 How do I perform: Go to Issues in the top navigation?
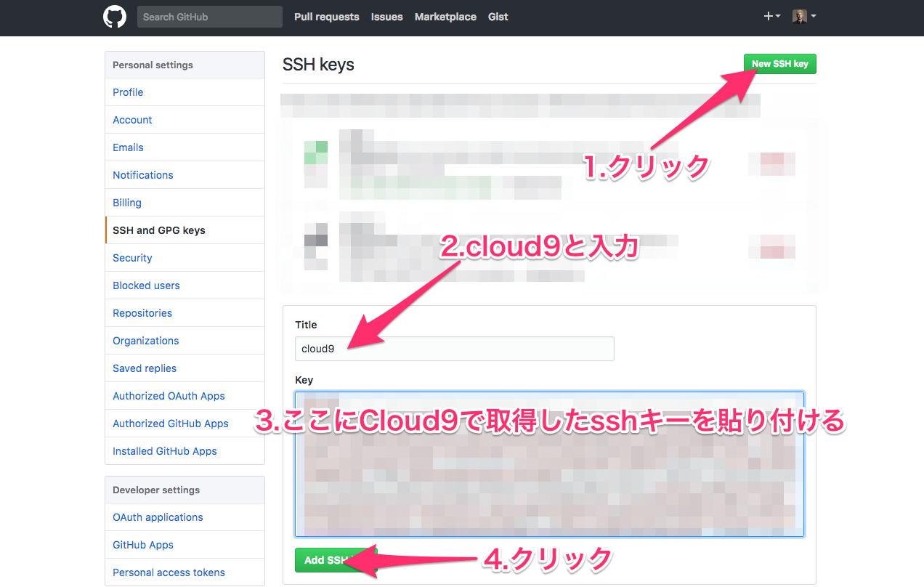[x=387, y=17]
